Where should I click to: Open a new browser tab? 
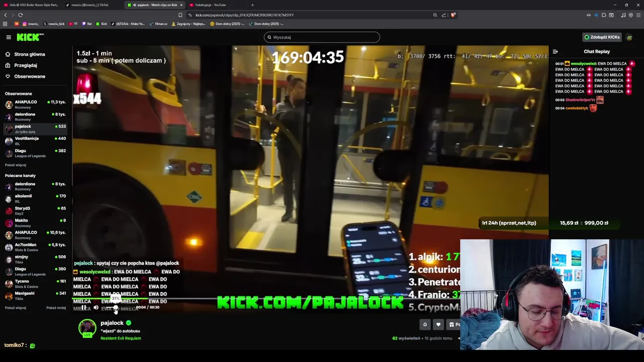pyautogui.click(x=253, y=5)
